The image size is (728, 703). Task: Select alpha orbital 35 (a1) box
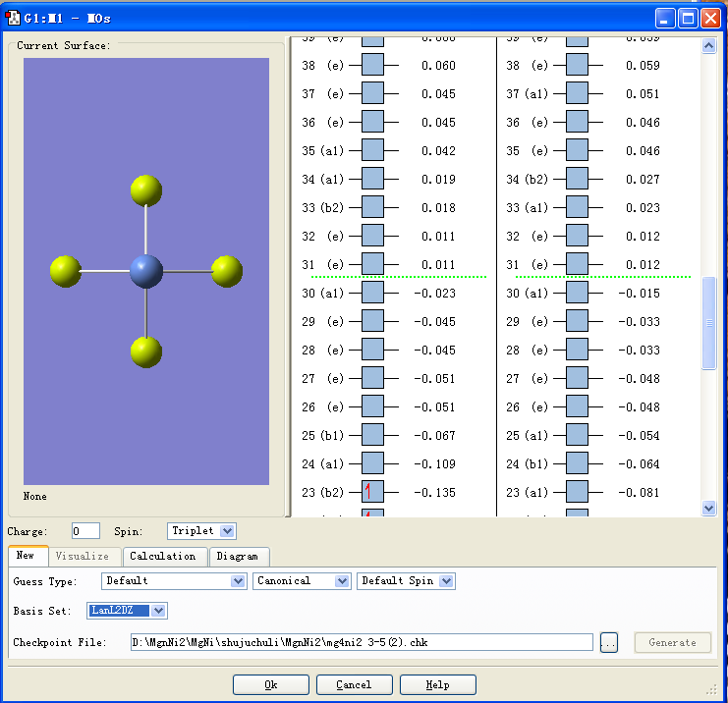[x=373, y=150]
